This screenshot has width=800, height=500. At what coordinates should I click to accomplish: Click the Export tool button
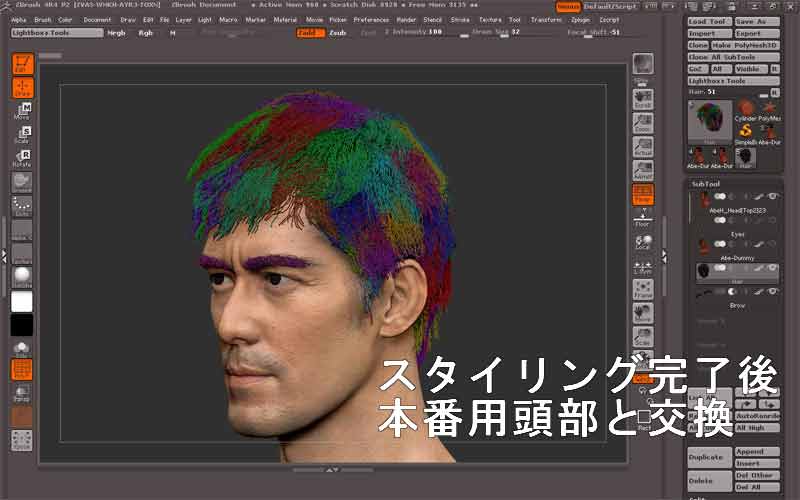(757, 33)
